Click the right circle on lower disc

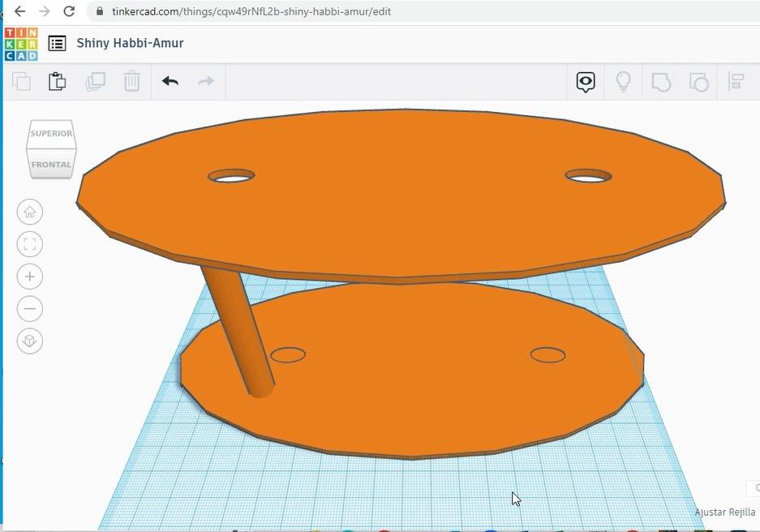coord(547,354)
